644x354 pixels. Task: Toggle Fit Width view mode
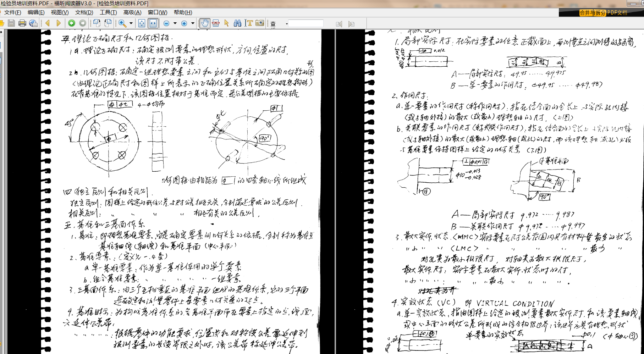pos(153,23)
